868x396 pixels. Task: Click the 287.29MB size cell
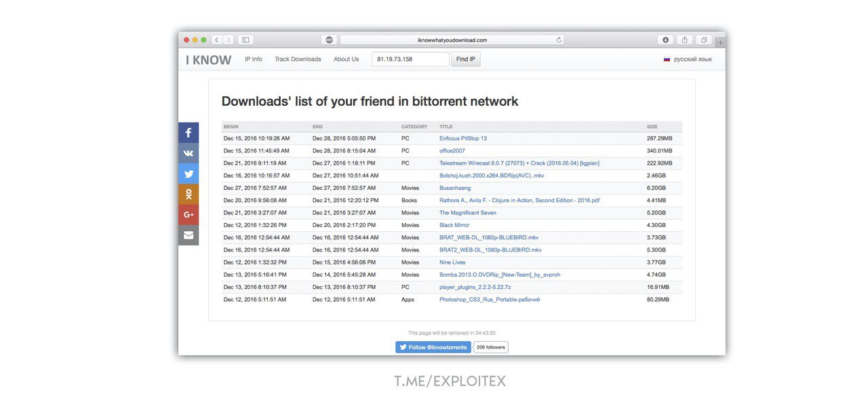pyautogui.click(x=660, y=138)
